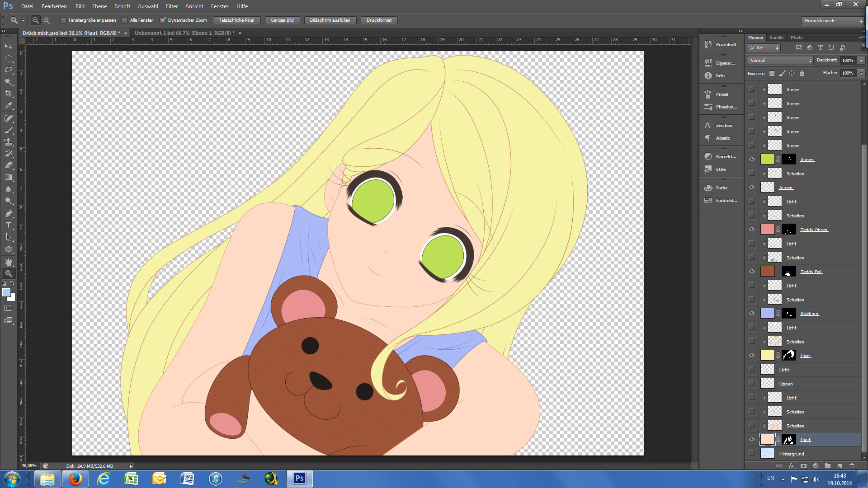Open the Ebene menu
The width and height of the screenshot is (868, 488).
click(99, 6)
